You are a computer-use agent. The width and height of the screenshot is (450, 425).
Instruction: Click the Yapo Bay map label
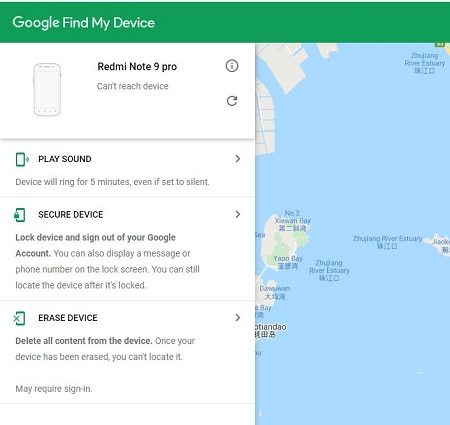tap(288, 262)
